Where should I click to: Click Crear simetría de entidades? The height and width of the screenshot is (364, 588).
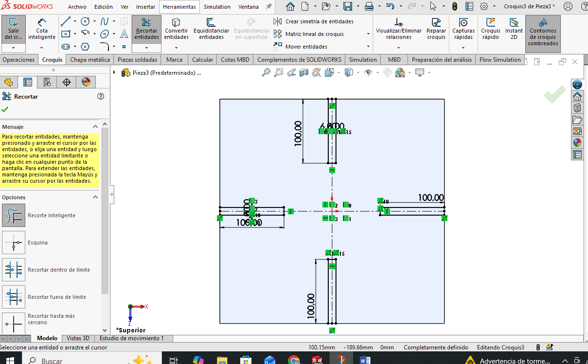coord(314,21)
